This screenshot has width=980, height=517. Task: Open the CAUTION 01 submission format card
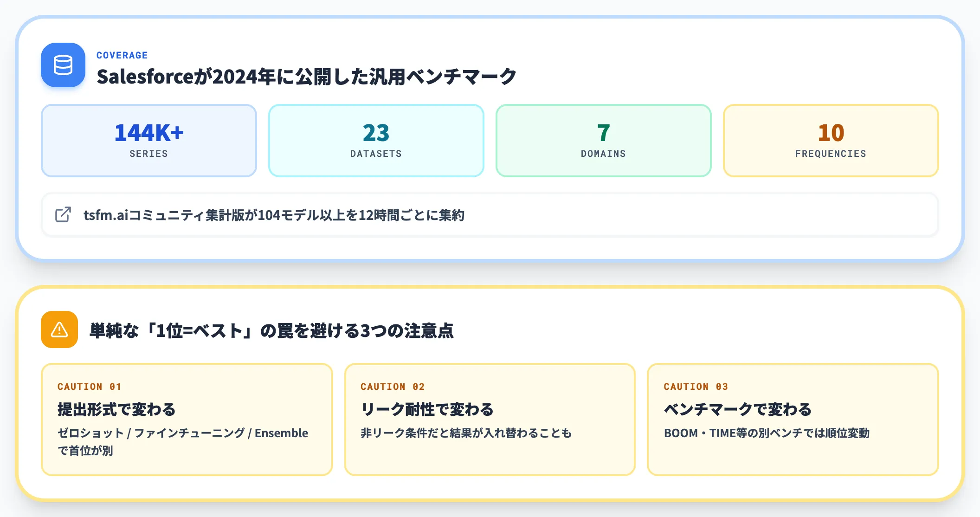point(187,420)
